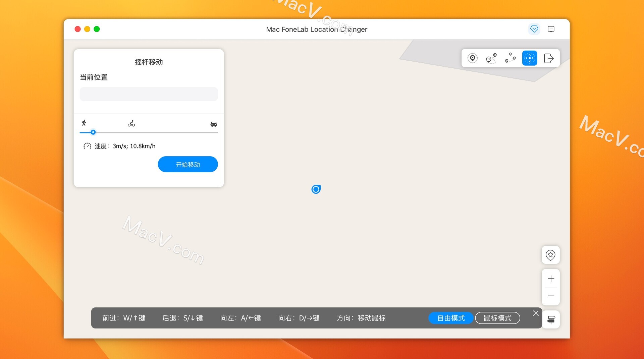Select the modify location target icon
Viewport: 644px width, 359px height.
tap(472, 58)
